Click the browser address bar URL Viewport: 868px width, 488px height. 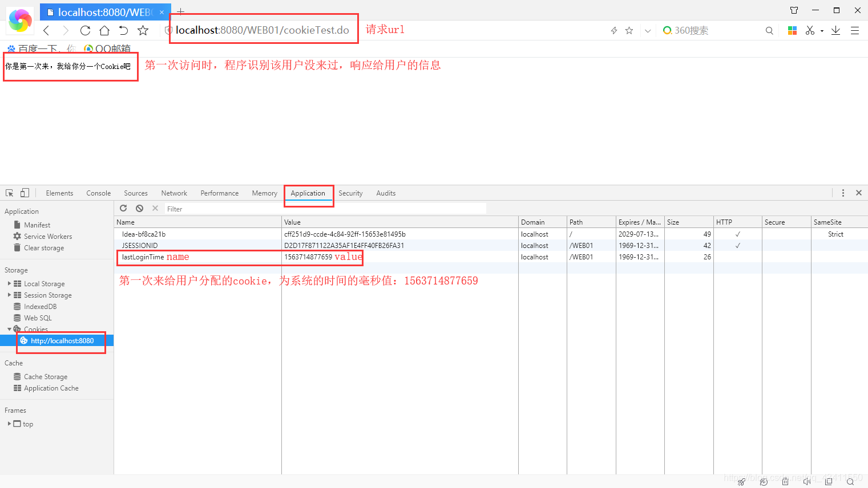[262, 30]
